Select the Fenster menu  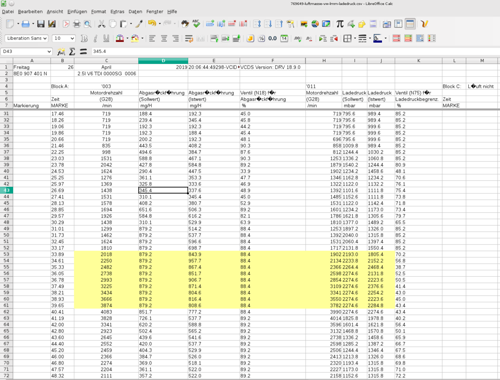[155, 12]
